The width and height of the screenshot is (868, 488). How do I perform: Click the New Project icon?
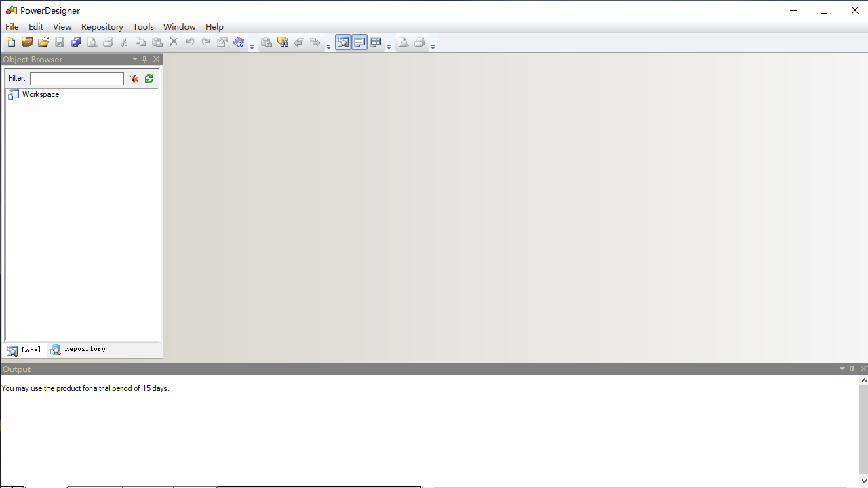(x=27, y=43)
